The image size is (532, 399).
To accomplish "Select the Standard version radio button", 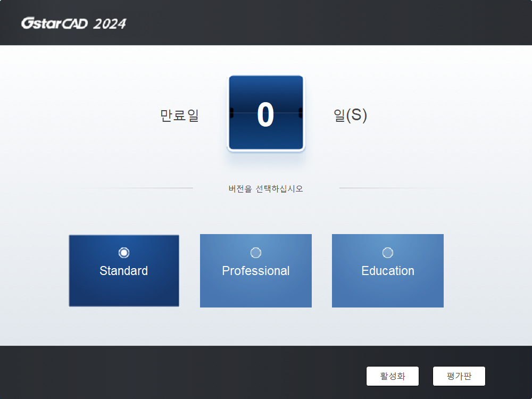I will pos(124,253).
